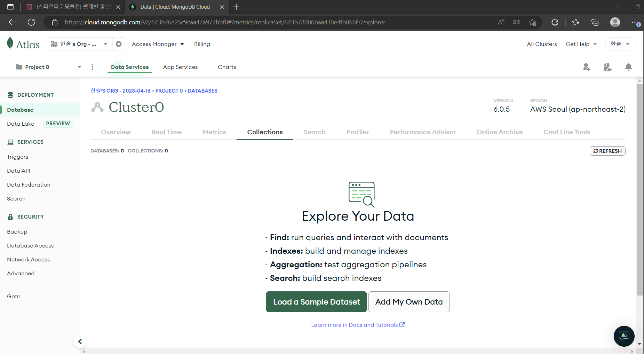
Task: Click DATABASES breadcrumb link
Action: [202, 91]
